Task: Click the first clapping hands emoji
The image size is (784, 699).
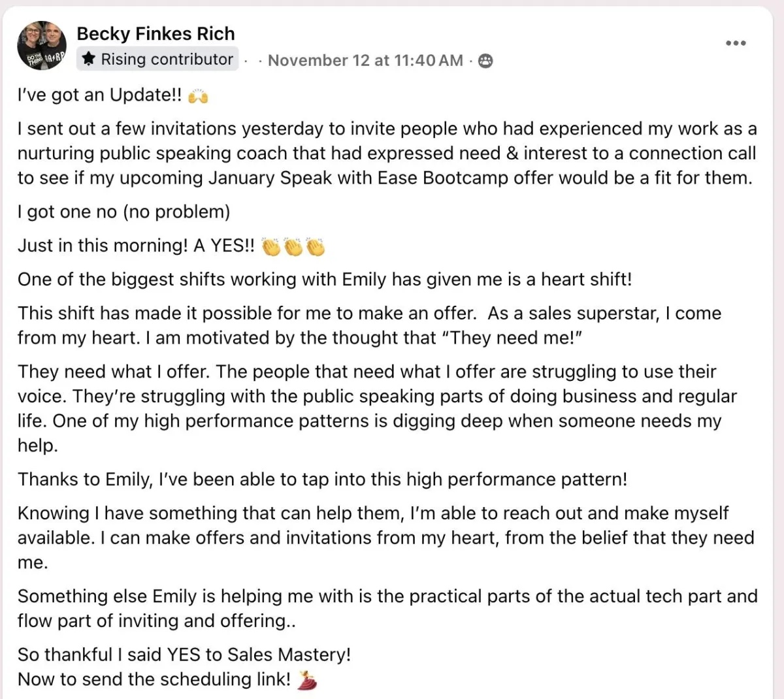Action: (x=270, y=247)
